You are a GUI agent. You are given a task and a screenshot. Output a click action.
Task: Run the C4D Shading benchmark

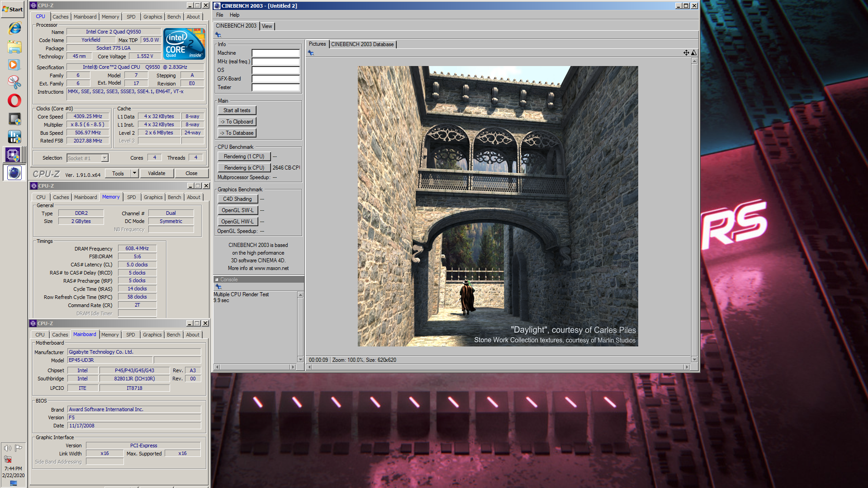237,199
